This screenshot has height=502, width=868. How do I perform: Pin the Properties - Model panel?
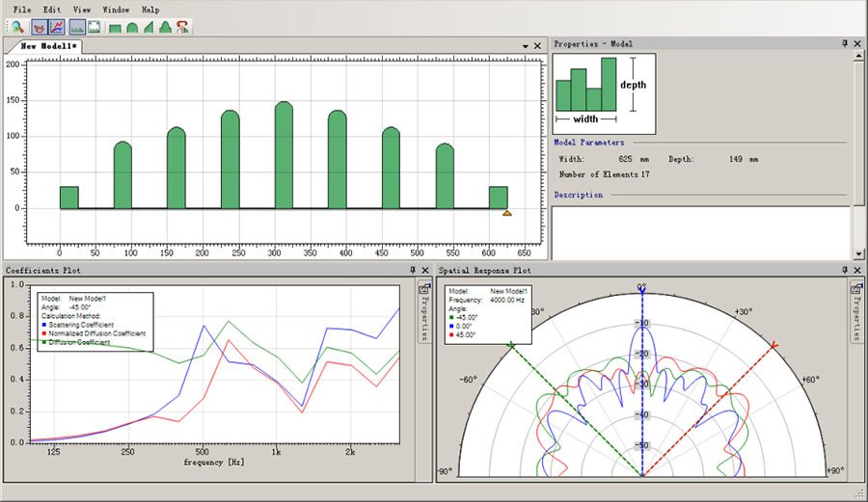[845, 44]
